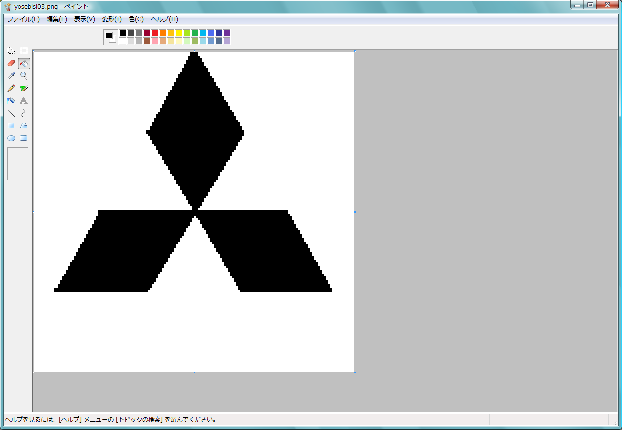Open the 編集 (Edit) menu
The width and height of the screenshot is (622, 430).
point(57,19)
